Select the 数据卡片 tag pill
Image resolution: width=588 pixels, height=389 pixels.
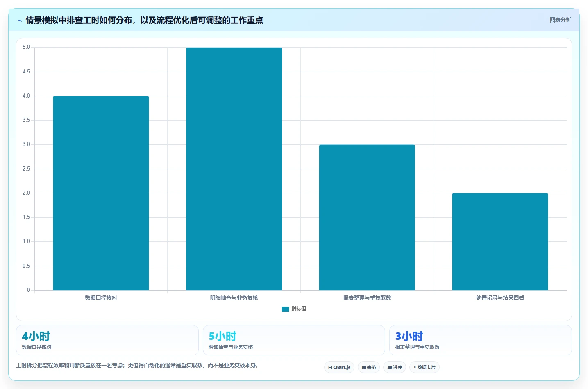[x=425, y=367]
